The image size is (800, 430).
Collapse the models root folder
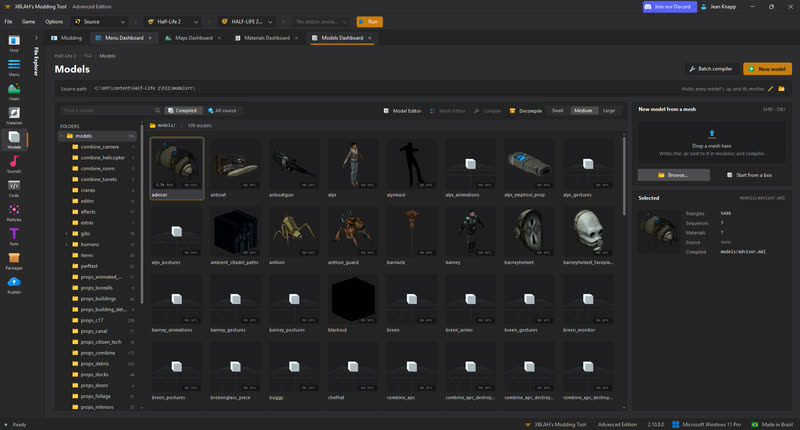click(61, 136)
